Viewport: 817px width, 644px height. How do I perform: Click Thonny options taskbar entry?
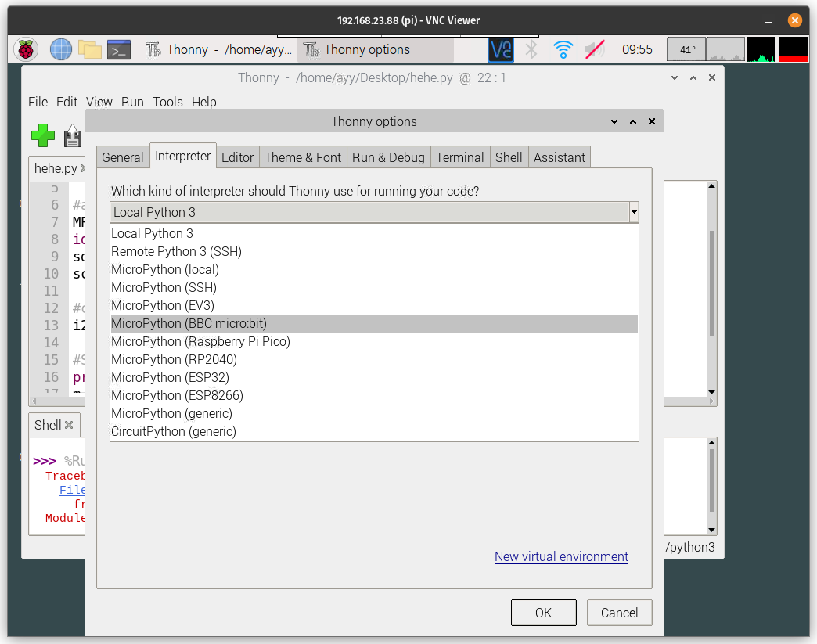click(375, 49)
